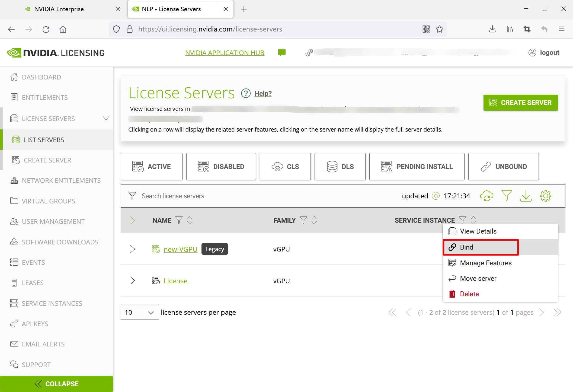
Task: Collapse the LICENSE SERVERS sidebar section
Action: [x=106, y=119]
